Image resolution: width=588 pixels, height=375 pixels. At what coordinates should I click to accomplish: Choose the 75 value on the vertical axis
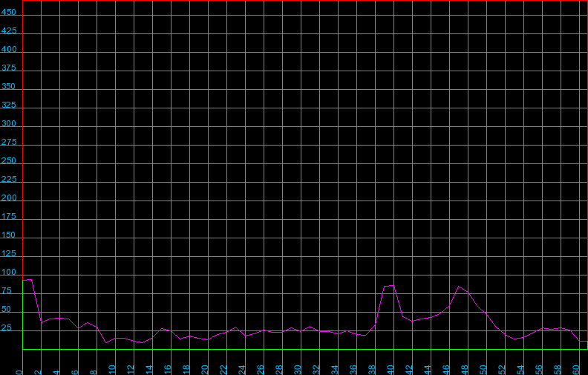click(x=7, y=290)
